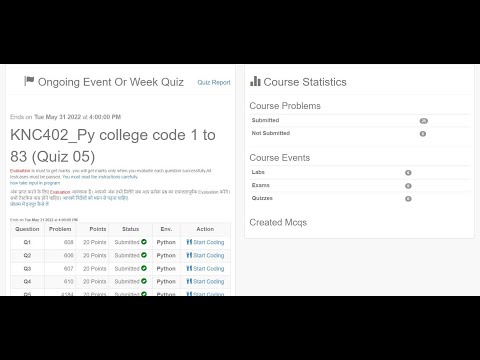Click problem number 610 in Q4 row
Viewport: 480px width, 360px height.
(x=68, y=281)
